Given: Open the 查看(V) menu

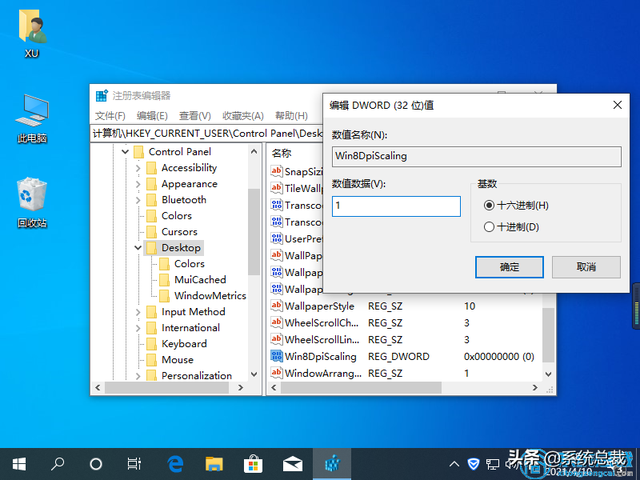Looking at the screenshot, I should pos(195,116).
